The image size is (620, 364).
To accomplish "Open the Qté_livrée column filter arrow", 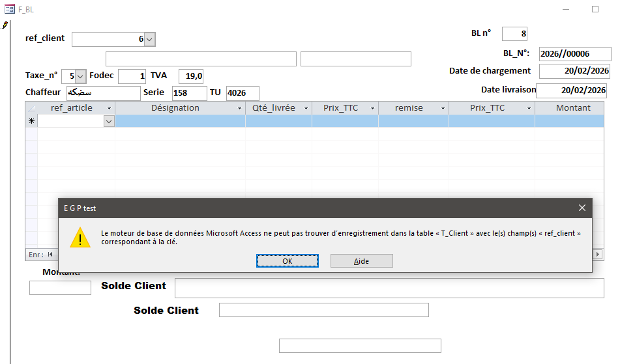I will pos(304,108).
